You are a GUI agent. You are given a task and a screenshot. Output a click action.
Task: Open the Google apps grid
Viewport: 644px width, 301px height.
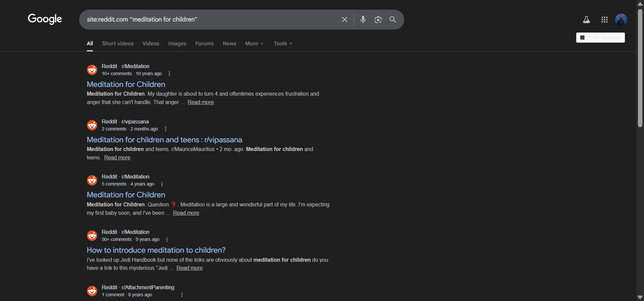pos(604,20)
